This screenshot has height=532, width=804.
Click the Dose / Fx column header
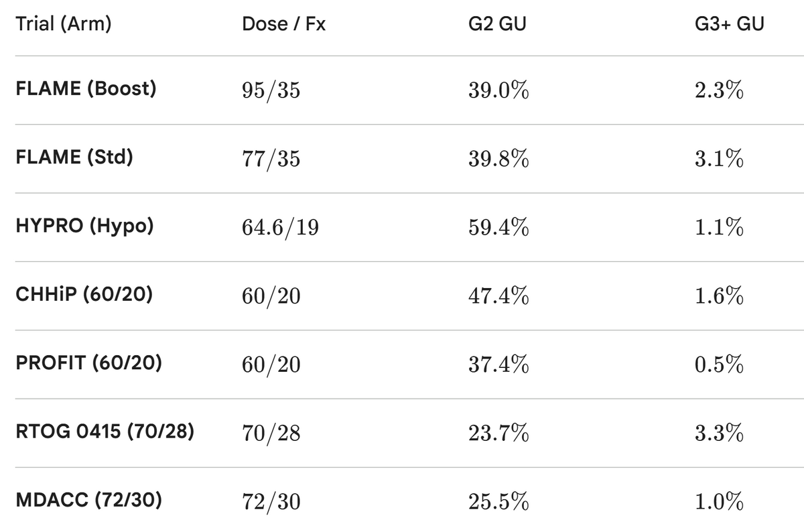point(284,24)
